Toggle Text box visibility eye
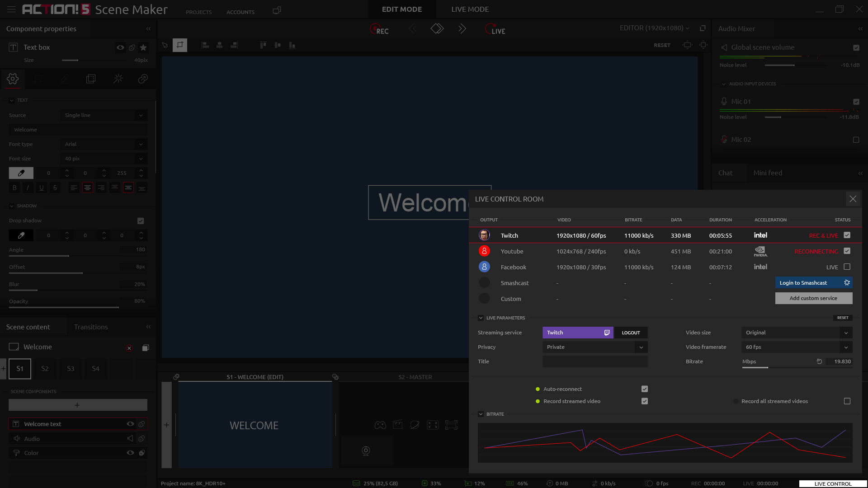 click(x=120, y=47)
